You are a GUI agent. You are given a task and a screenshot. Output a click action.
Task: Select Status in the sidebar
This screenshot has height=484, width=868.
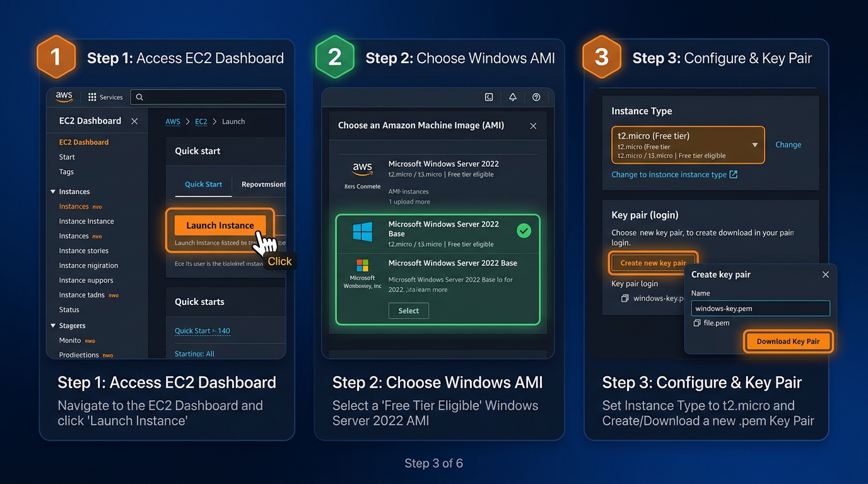(69, 310)
